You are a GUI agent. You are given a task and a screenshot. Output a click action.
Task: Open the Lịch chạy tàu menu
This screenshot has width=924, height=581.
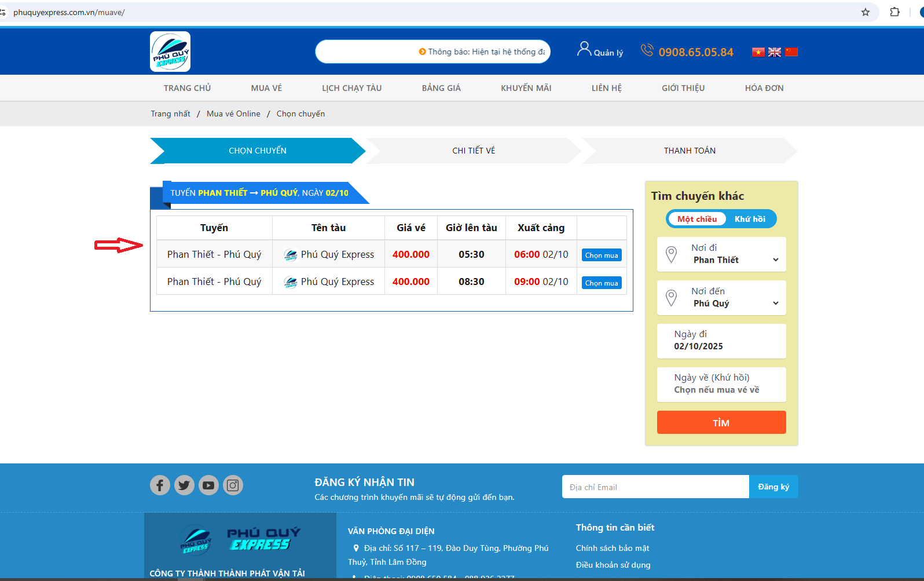point(351,88)
